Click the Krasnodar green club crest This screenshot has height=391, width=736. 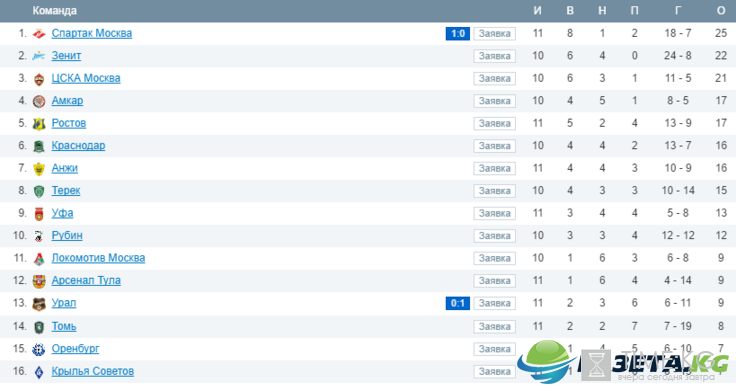[39, 146]
